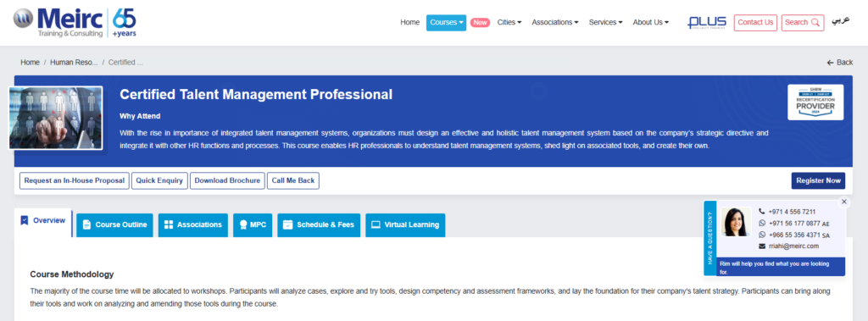Click Human Reso... breadcrumb link
Viewport: 868px width, 321px height.
pos(74,63)
